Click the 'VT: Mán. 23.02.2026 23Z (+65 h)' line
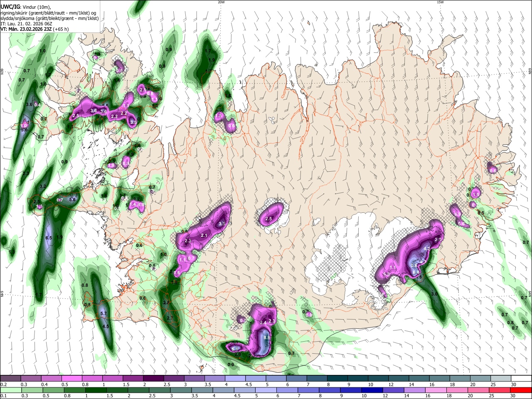Image resolution: width=532 pixels, height=399 pixels. coord(35,29)
